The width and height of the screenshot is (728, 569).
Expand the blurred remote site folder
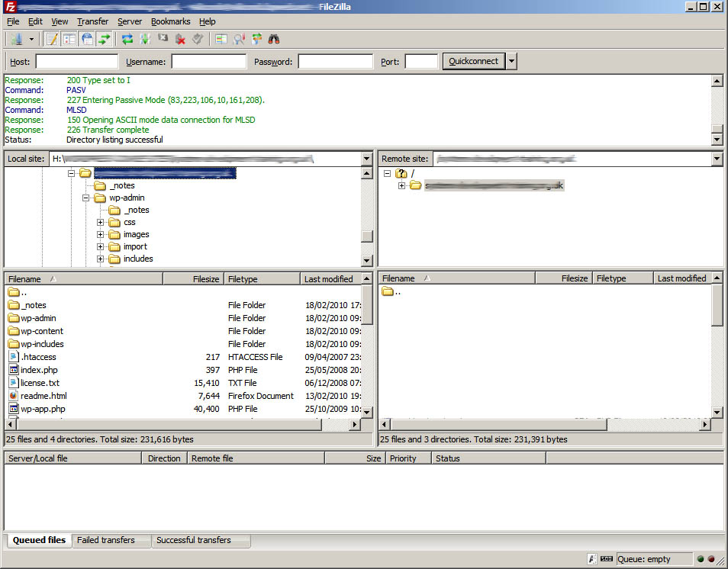401,185
